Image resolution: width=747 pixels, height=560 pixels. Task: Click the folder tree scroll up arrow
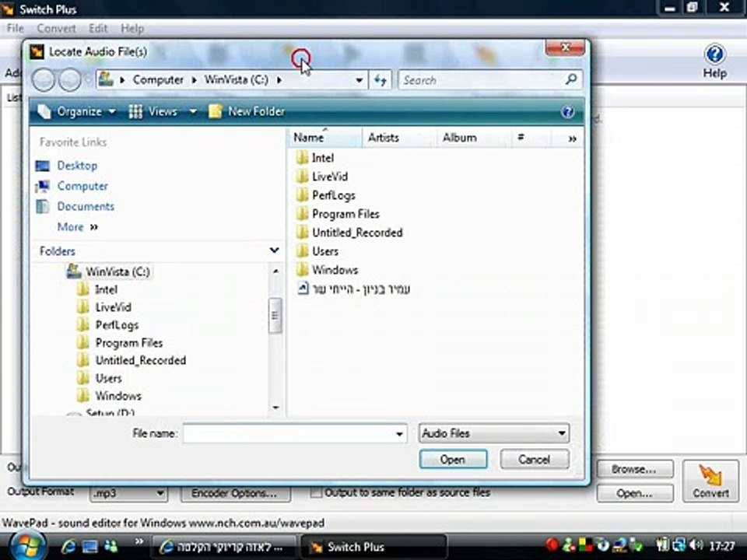pos(275,271)
